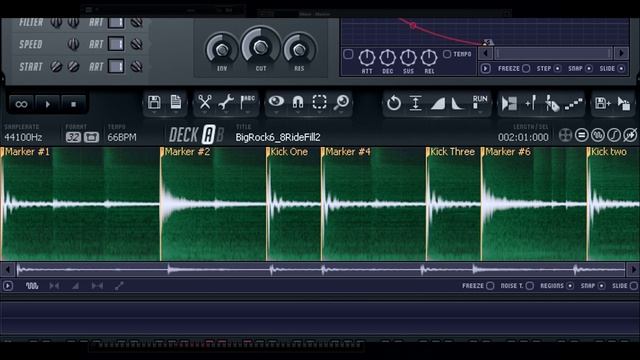This screenshot has height=360, width=640.
Task: Click the four-circle icon beside length display
Action: pyautogui.click(x=565, y=135)
